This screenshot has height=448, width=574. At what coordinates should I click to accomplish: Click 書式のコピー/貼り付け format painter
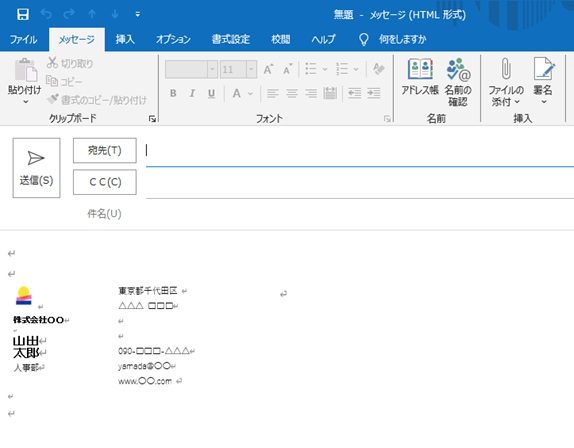97,100
